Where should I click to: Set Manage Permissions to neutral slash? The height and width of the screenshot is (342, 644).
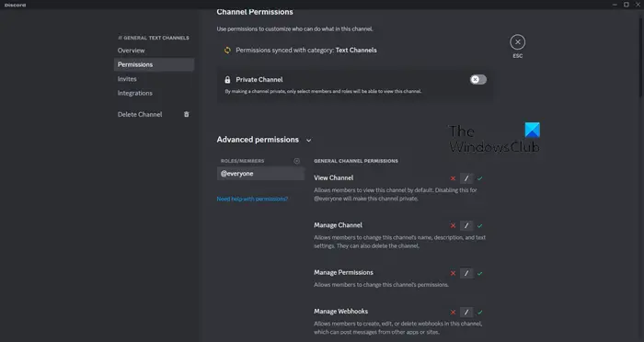[x=466, y=273]
